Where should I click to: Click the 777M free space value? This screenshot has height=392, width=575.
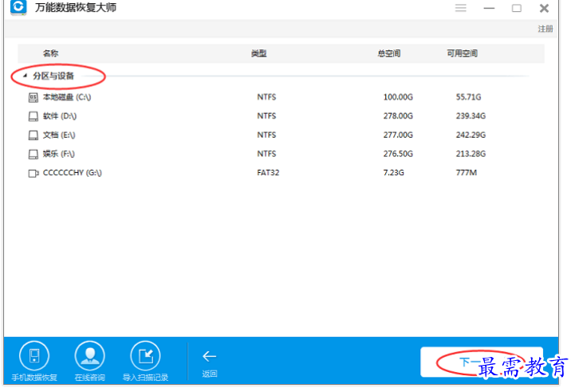coord(467,173)
